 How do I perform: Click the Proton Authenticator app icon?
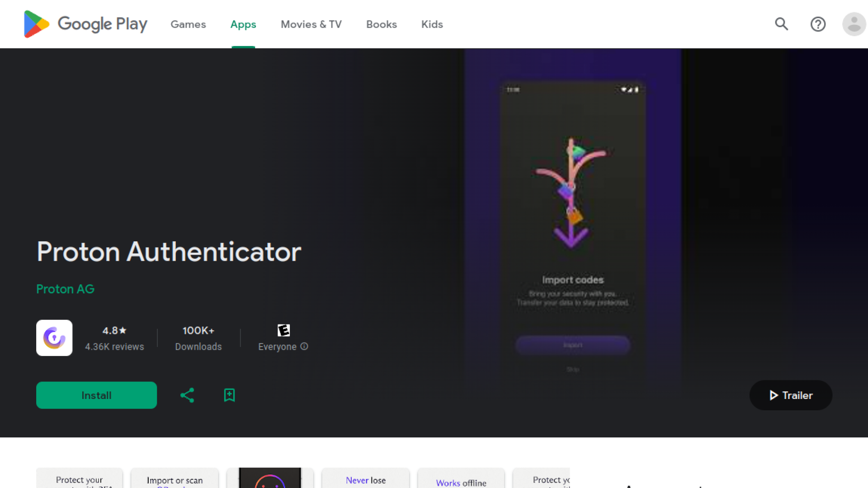pos(54,338)
